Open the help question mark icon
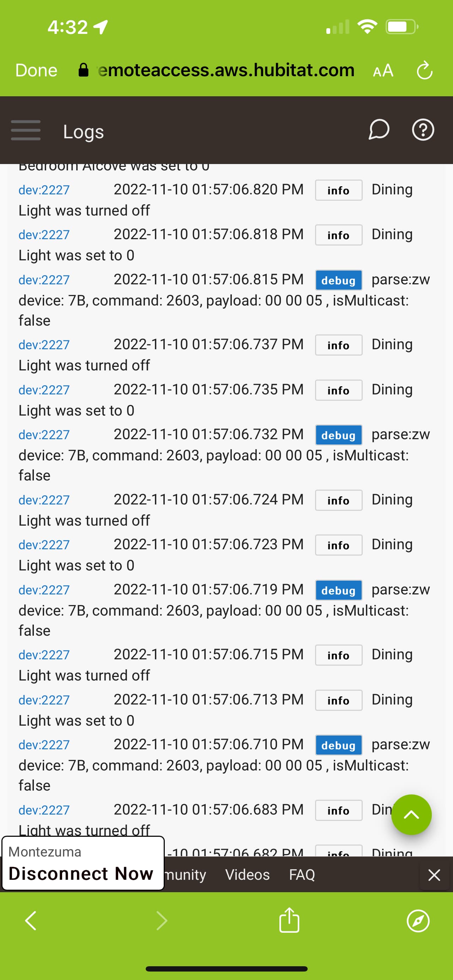Viewport: 453px width, 980px height. (x=423, y=130)
